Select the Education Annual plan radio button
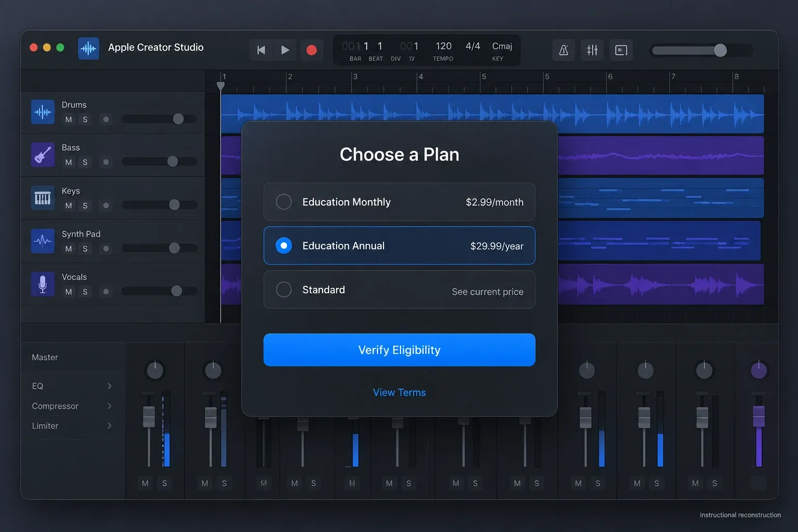 pos(284,245)
